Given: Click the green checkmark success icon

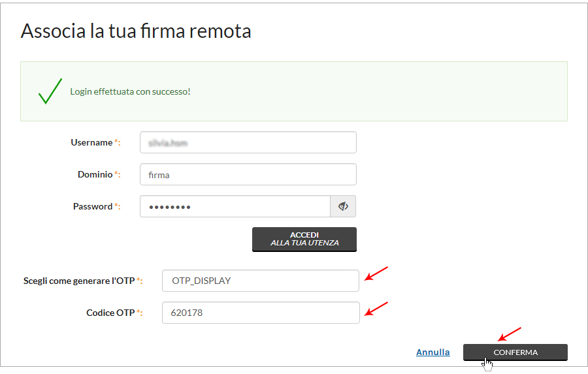Looking at the screenshot, I should [x=50, y=91].
